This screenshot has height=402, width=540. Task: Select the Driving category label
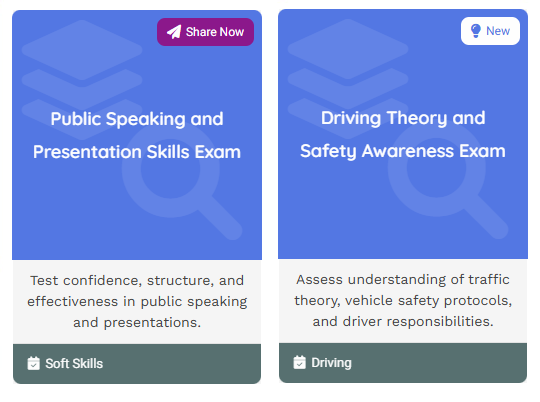(x=331, y=362)
